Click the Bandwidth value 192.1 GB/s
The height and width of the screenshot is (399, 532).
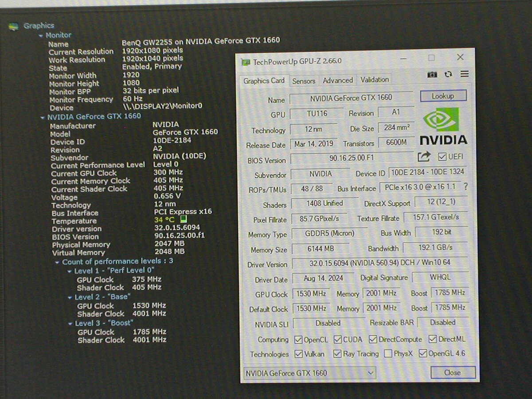[435, 248]
